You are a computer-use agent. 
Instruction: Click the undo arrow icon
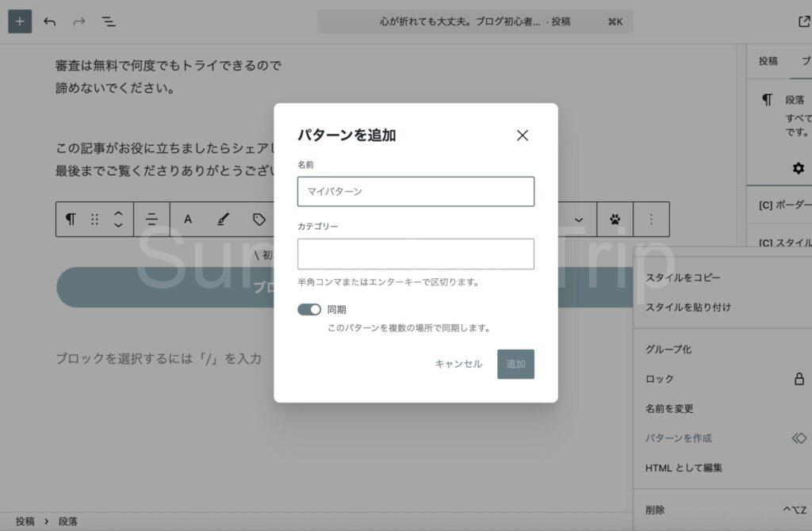[49, 21]
